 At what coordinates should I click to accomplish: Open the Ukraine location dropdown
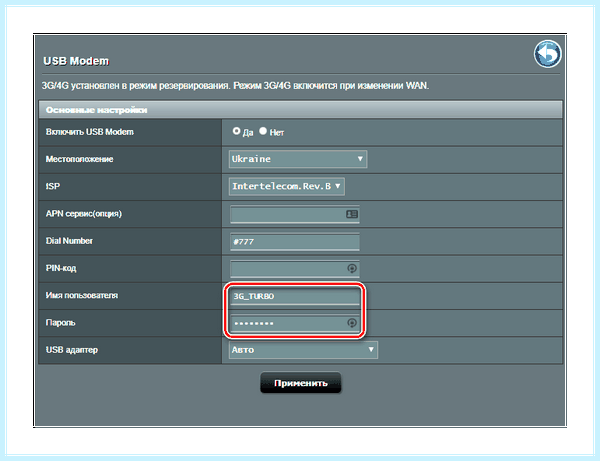pos(298,159)
